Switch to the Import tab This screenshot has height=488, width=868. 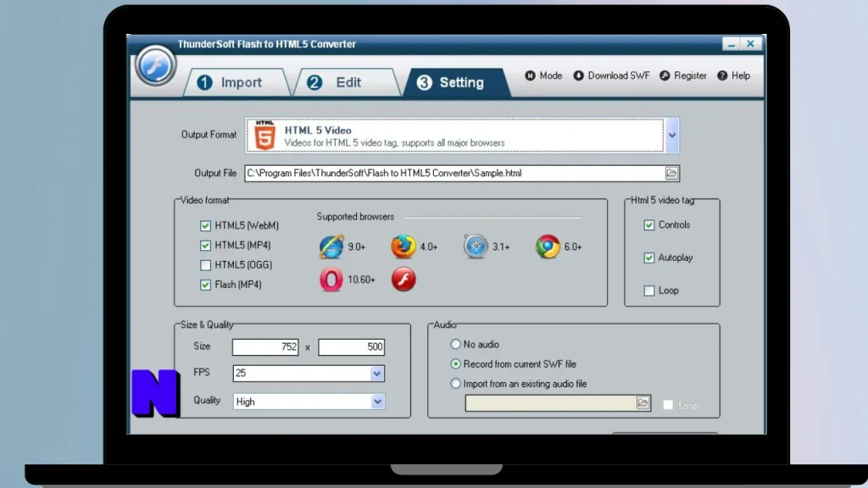point(236,82)
